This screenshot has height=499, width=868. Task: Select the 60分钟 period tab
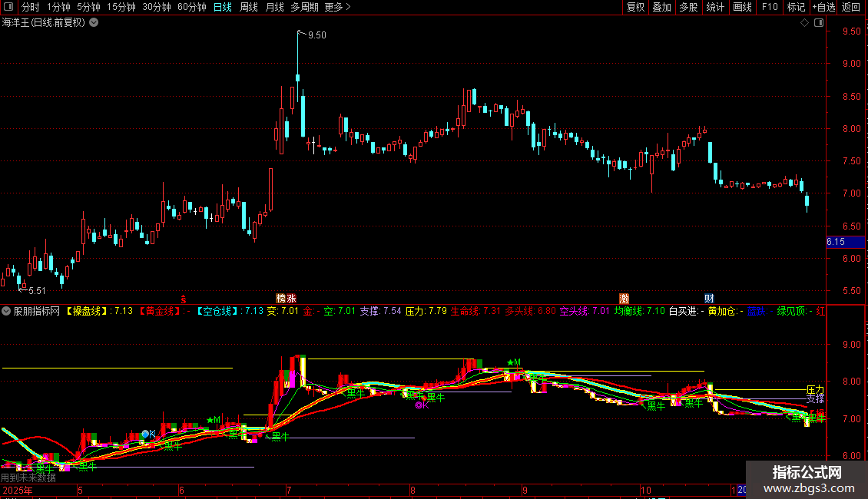[x=191, y=7]
